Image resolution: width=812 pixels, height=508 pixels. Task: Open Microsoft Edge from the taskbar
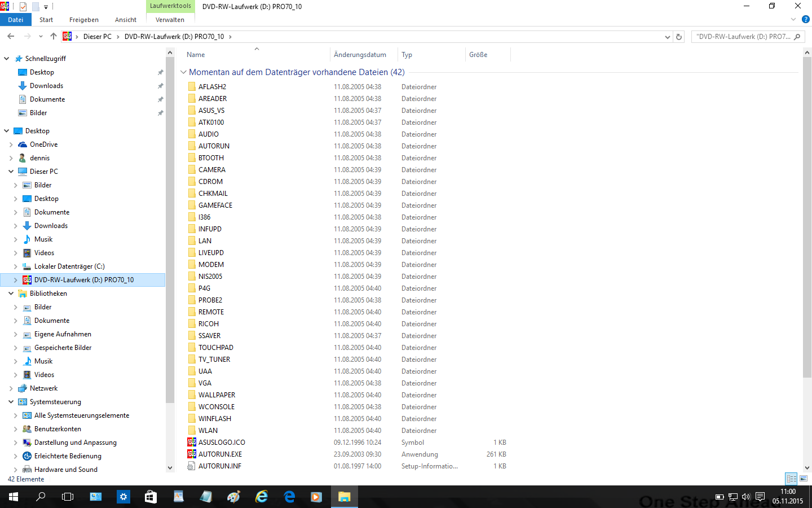(289, 497)
